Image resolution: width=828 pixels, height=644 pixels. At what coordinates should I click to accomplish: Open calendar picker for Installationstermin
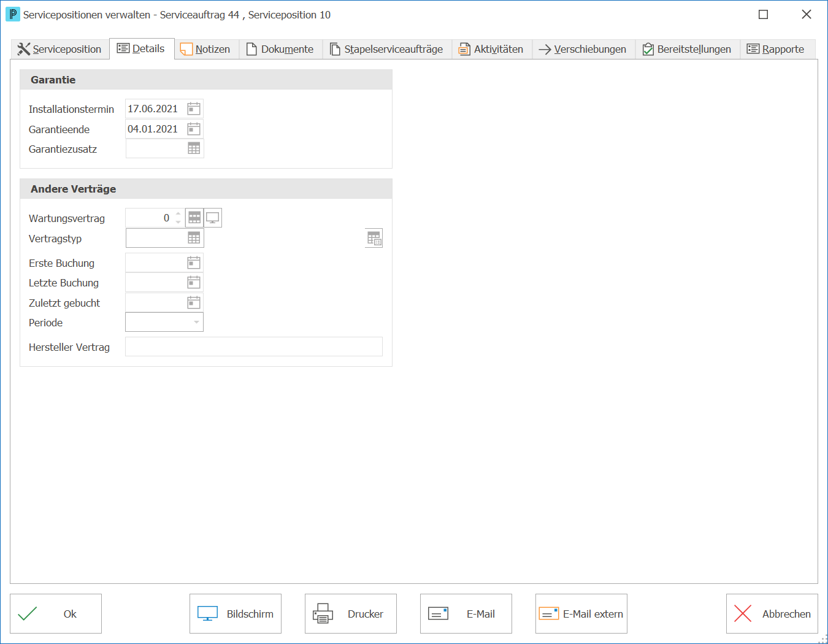coord(194,109)
